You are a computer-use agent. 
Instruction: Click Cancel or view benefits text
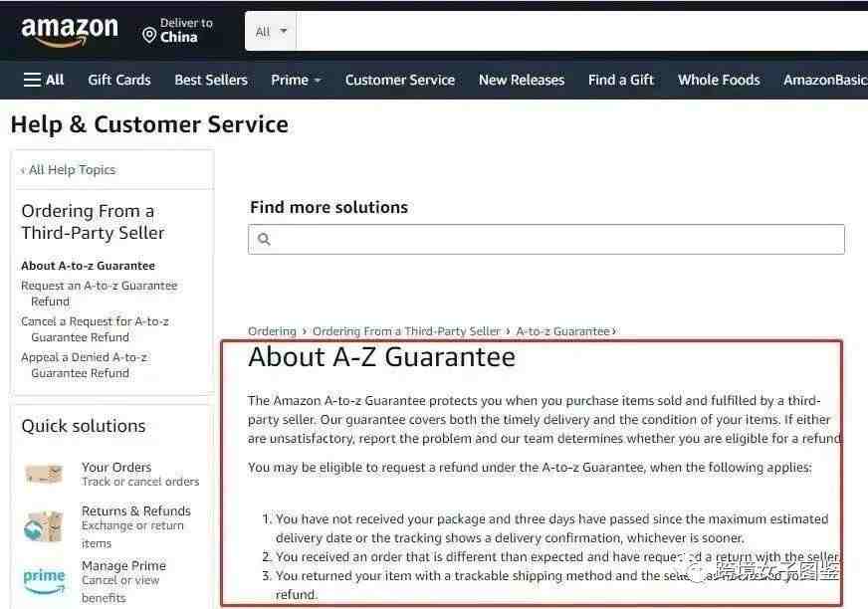coord(120,589)
